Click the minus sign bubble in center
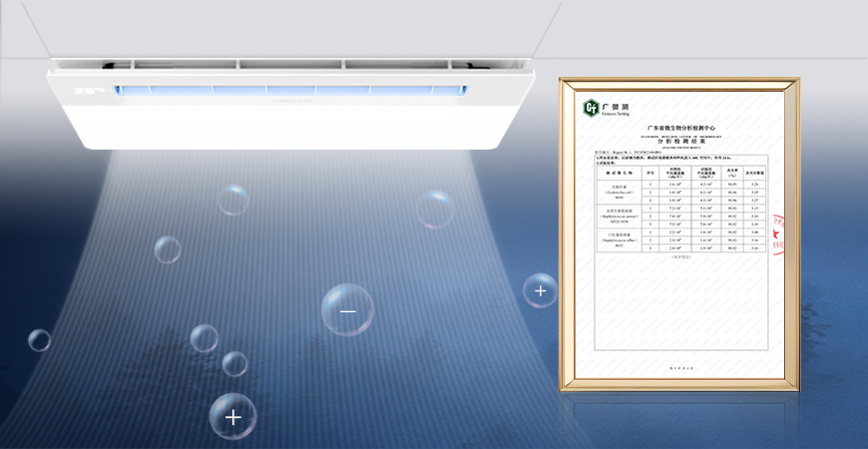868x449 pixels. tap(347, 310)
